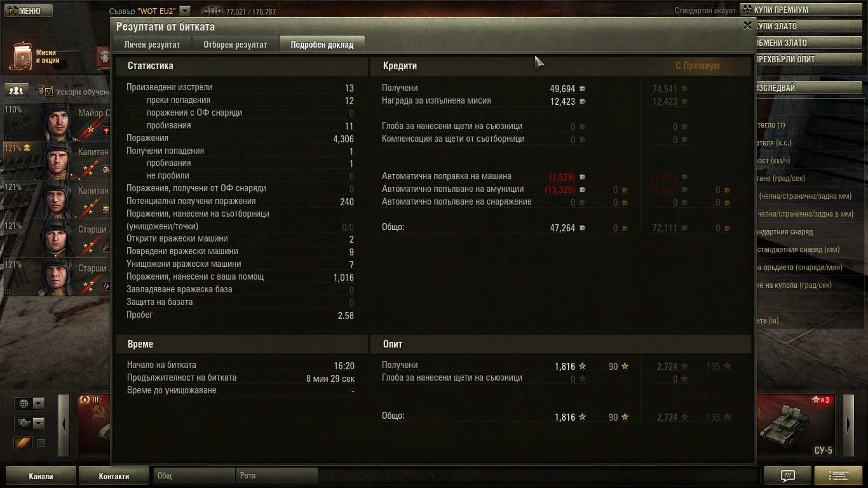
Task: Open the Канали button
Action: (x=41, y=476)
